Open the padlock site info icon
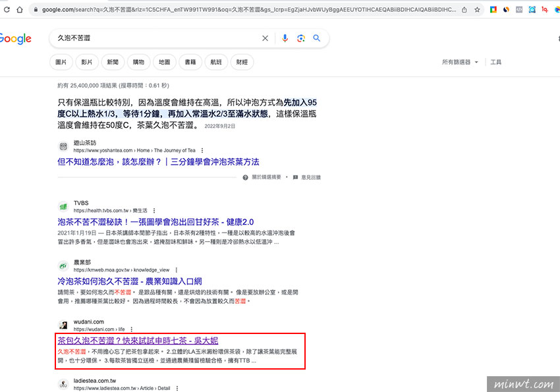Viewport: 560px width, 392px height. pos(36,10)
